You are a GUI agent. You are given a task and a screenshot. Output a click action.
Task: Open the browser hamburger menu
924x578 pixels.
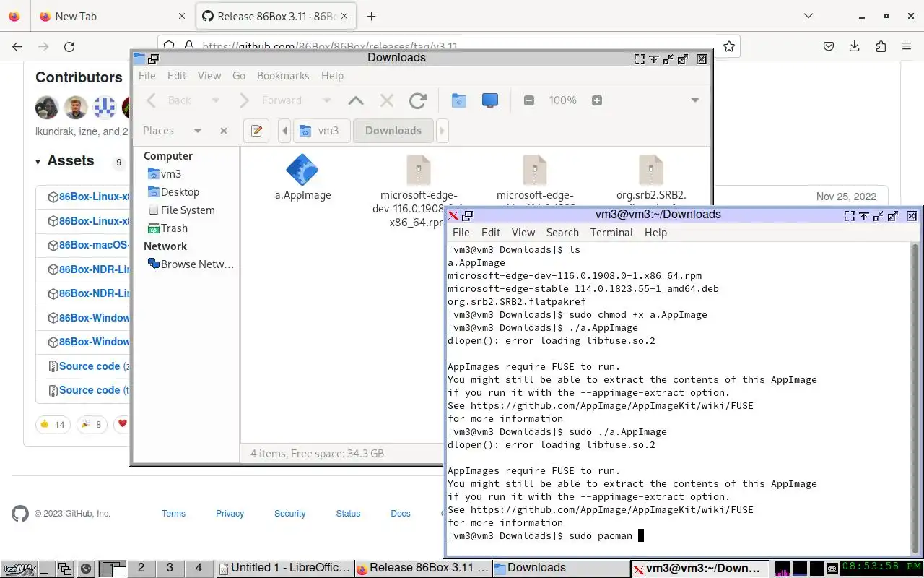pos(907,46)
